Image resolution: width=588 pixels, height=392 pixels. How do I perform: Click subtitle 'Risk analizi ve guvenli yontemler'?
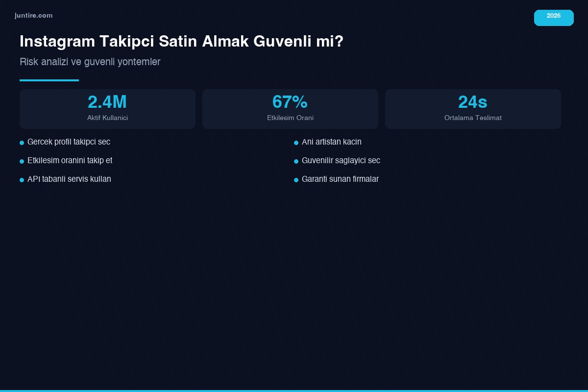[90, 62]
